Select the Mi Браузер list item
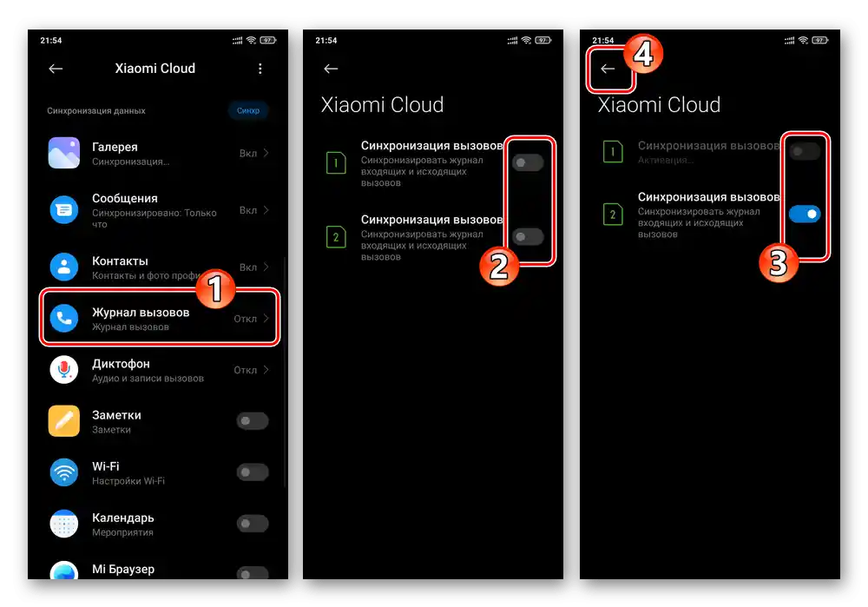The width and height of the screenshot is (868, 607). [x=160, y=570]
